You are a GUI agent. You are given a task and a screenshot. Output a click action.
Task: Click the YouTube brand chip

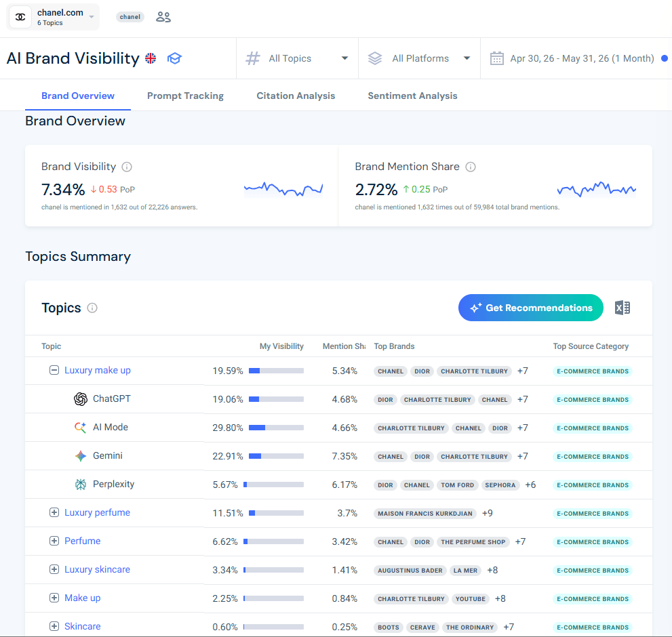click(470, 599)
